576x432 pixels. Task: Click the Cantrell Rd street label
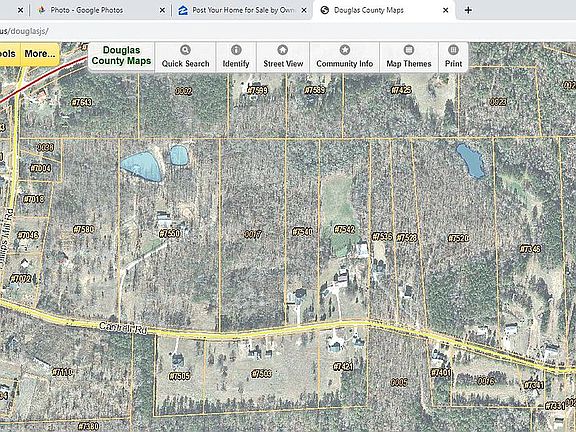(123, 328)
